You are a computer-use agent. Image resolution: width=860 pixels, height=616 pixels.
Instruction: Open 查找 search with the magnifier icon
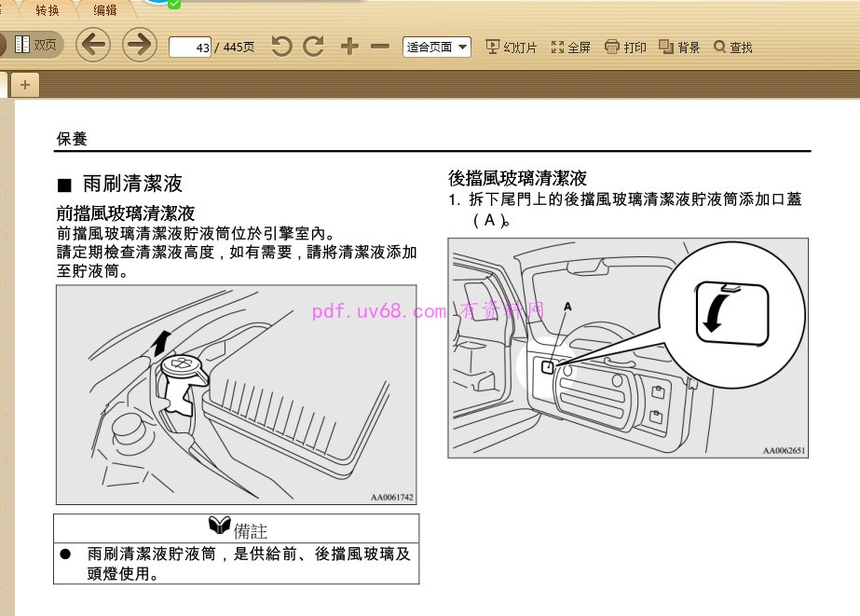click(730, 47)
